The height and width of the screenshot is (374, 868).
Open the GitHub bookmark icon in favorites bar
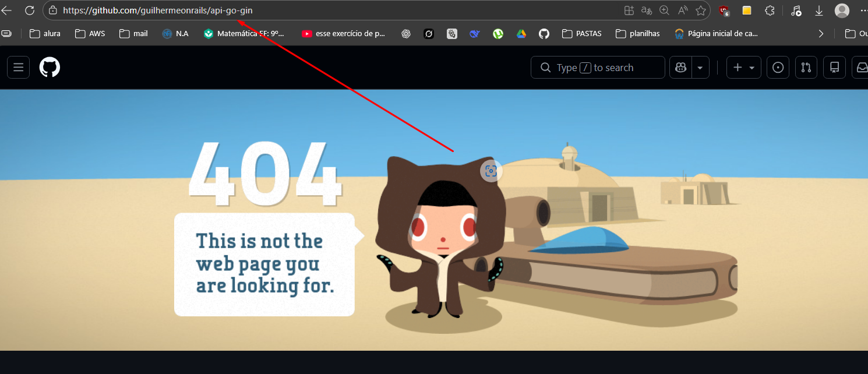[x=544, y=34]
